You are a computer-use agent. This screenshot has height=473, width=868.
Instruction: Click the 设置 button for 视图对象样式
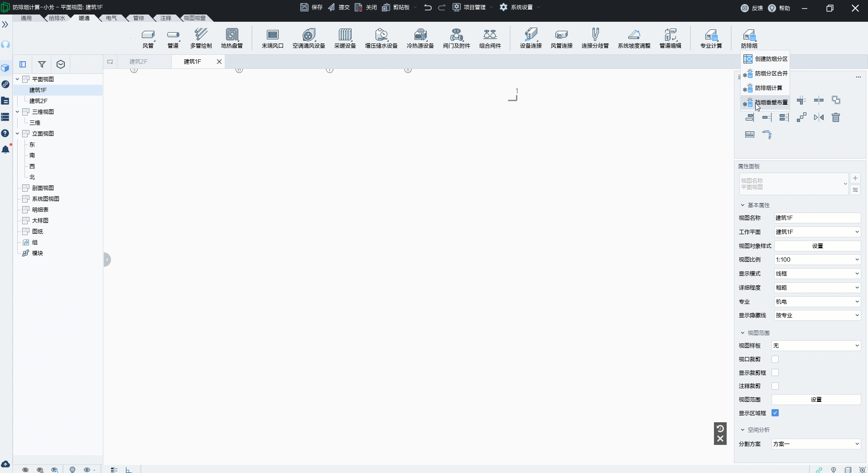[x=817, y=246]
